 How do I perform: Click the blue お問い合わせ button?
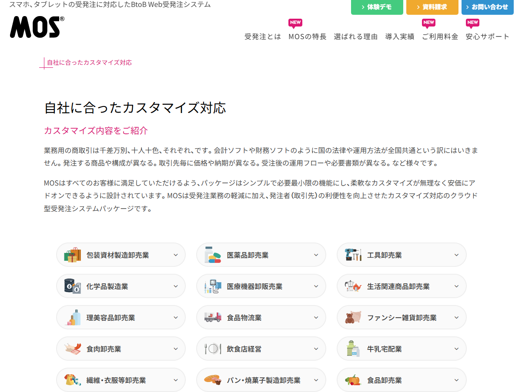[488, 7]
